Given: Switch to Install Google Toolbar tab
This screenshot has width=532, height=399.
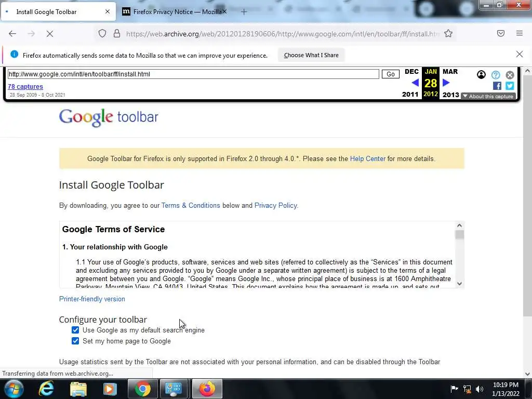Looking at the screenshot, I should (58, 12).
